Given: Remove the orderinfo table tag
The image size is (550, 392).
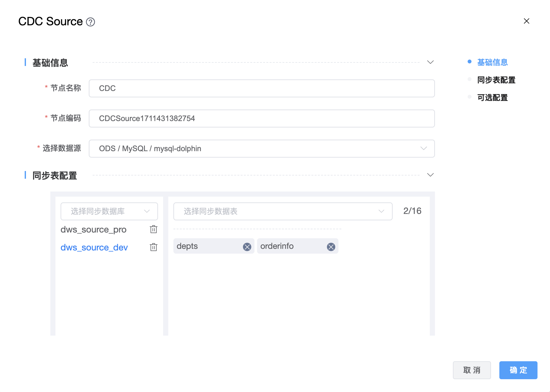Looking at the screenshot, I should tap(331, 247).
